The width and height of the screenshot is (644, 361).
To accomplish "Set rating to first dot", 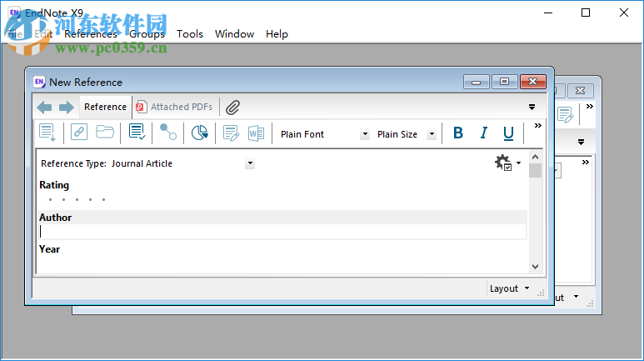I will (50, 200).
